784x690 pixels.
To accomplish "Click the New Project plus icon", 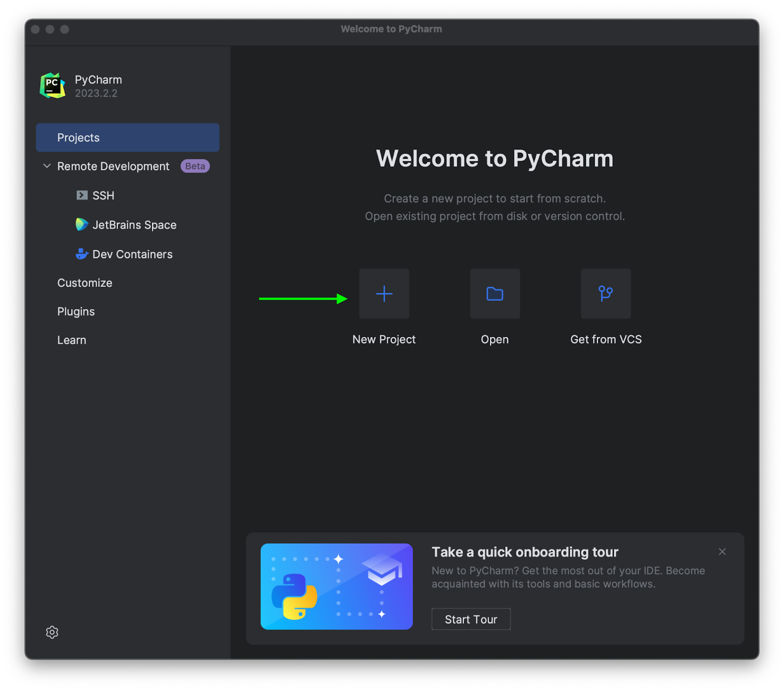I will (384, 294).
